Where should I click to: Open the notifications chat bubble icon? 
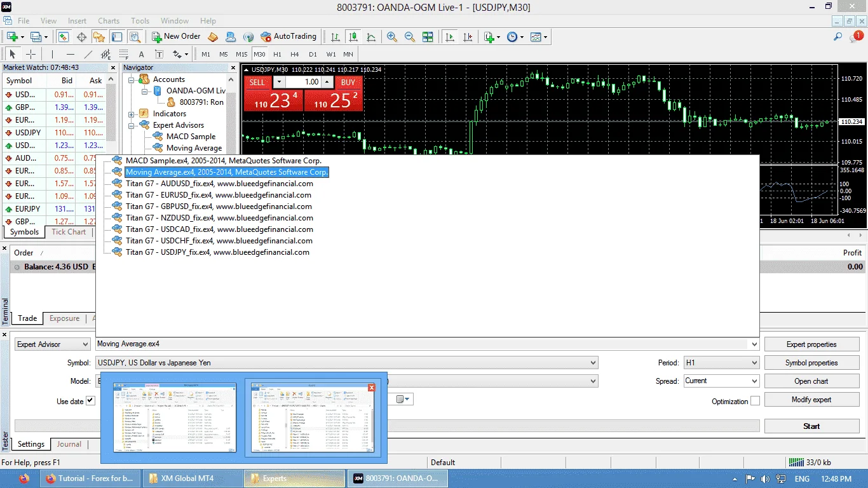pyautogui.click(x=856, y=37)
